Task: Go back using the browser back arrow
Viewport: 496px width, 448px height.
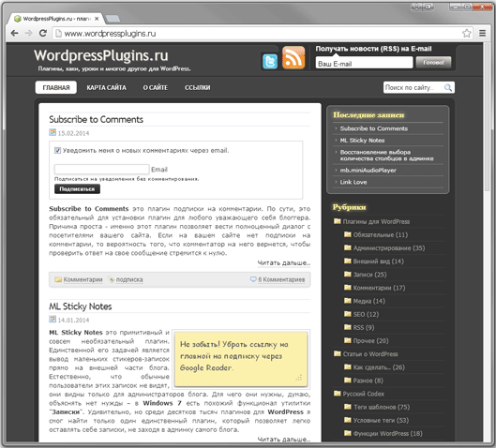Action: [x=14, y=33]
